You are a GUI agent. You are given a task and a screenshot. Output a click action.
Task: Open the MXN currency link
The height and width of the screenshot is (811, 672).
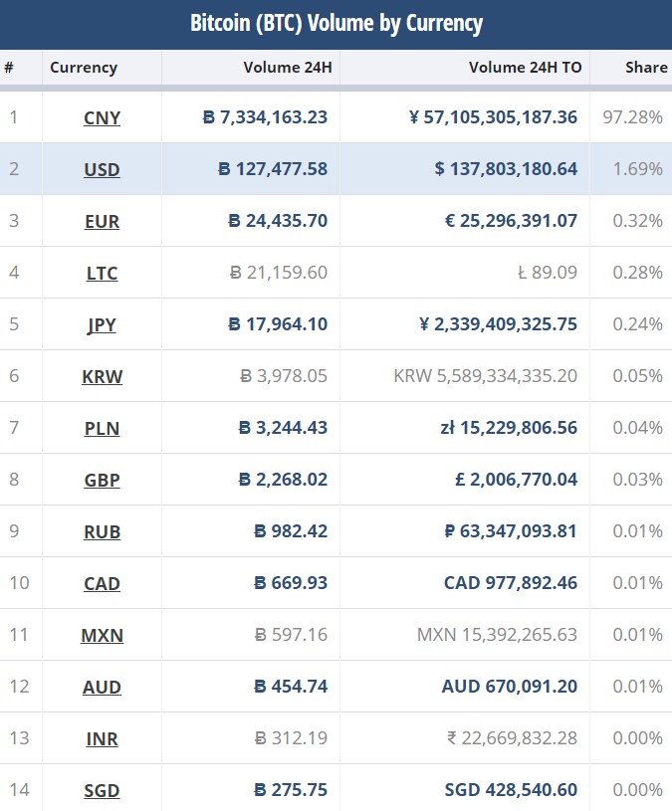(102, 635)
